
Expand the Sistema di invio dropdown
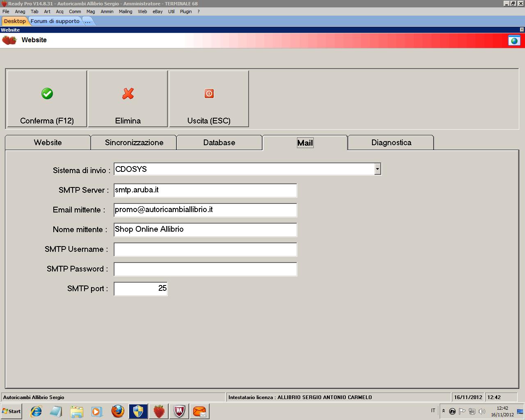tap(377, 169)
